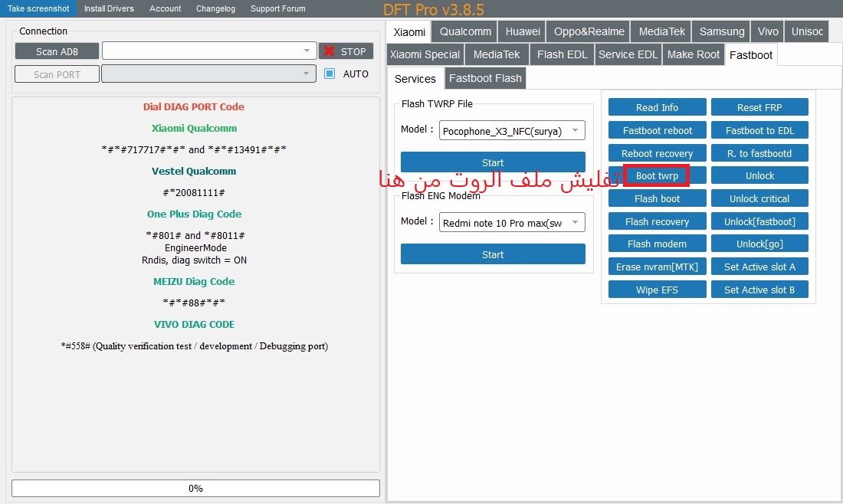The image size is (843, 504).
Task: Switch to the Oppo&Realme tab
Action: tap(589, 31)
